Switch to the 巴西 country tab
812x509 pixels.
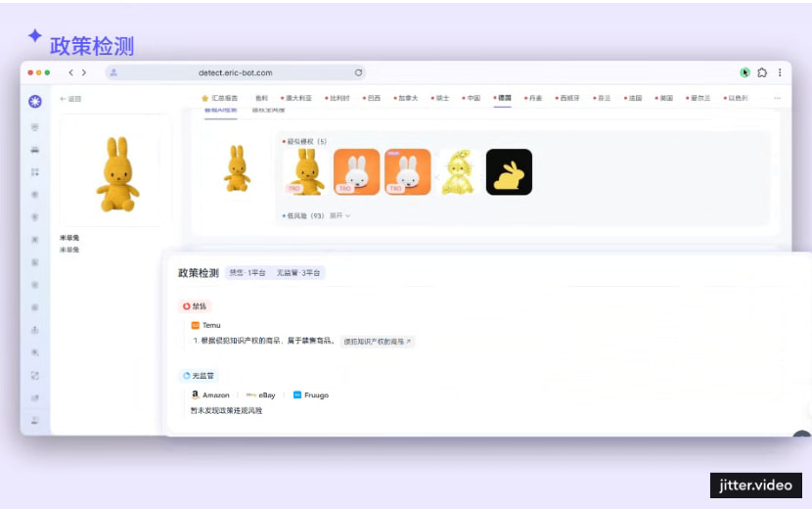coord(372,98)
